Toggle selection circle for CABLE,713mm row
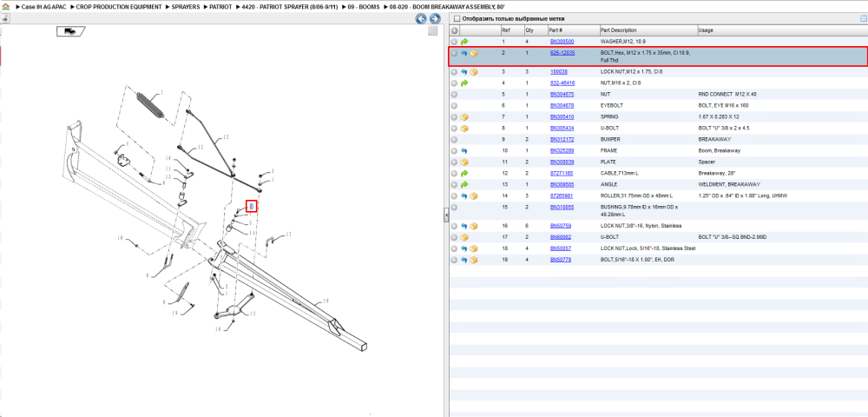868x417 pixels. point(455,174)
